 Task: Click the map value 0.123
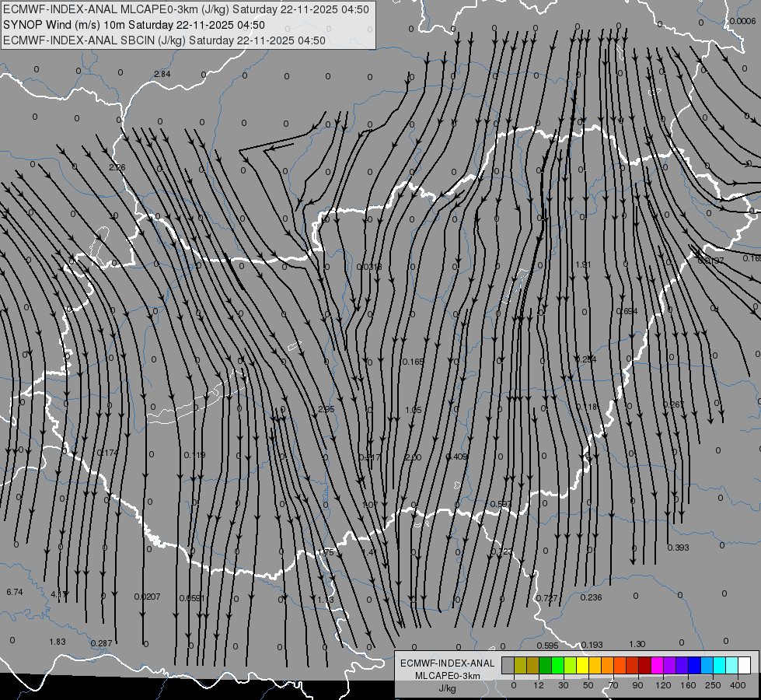coord(501,551)
